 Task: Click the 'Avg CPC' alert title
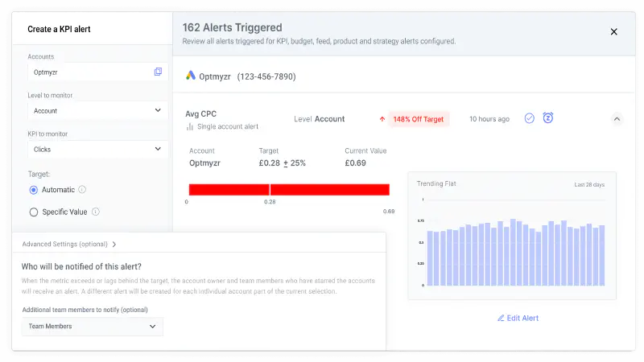200,114
